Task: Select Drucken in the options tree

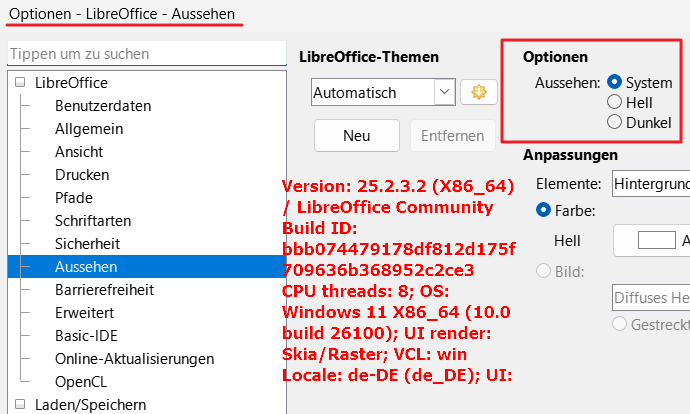Action: (82, 175)
